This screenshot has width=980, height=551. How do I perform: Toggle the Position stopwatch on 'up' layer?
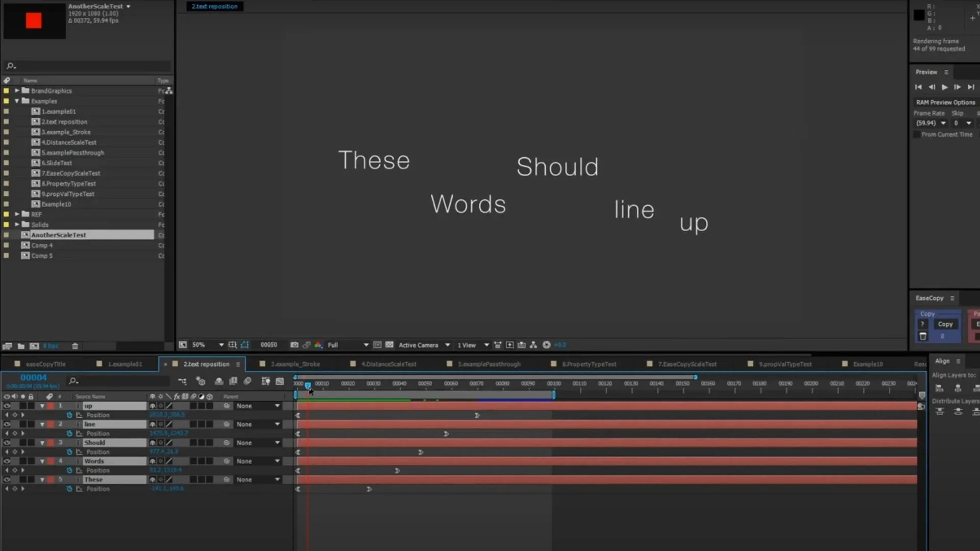coord(69,415)
